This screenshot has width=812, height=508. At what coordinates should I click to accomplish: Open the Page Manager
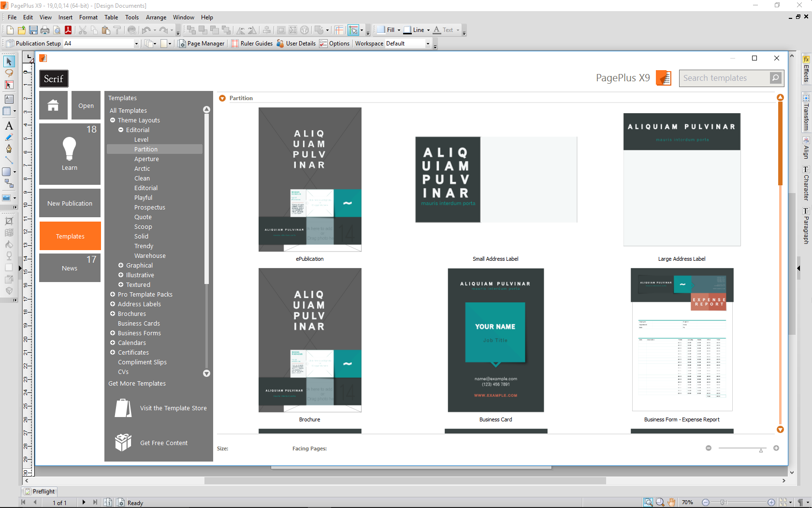(201, 44)
